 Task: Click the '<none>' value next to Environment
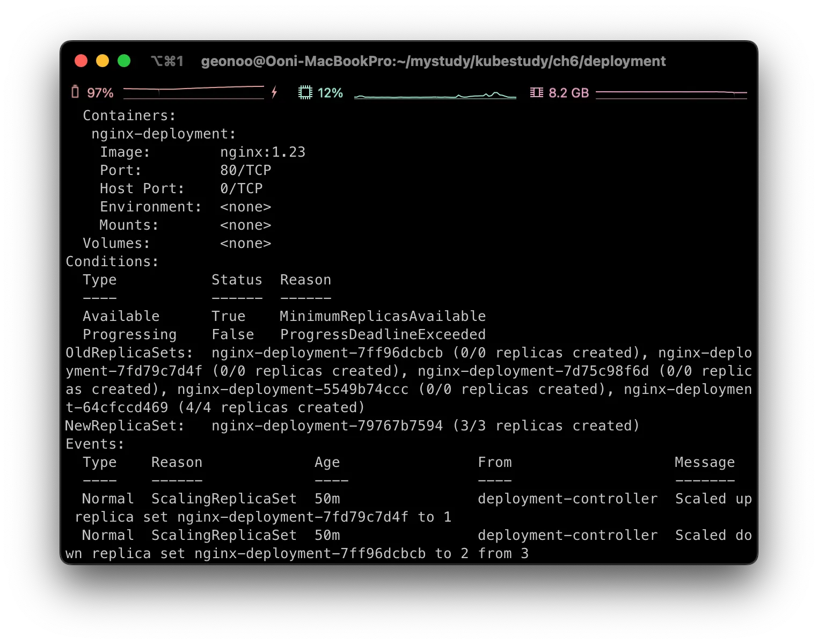(x=245, y=207)
